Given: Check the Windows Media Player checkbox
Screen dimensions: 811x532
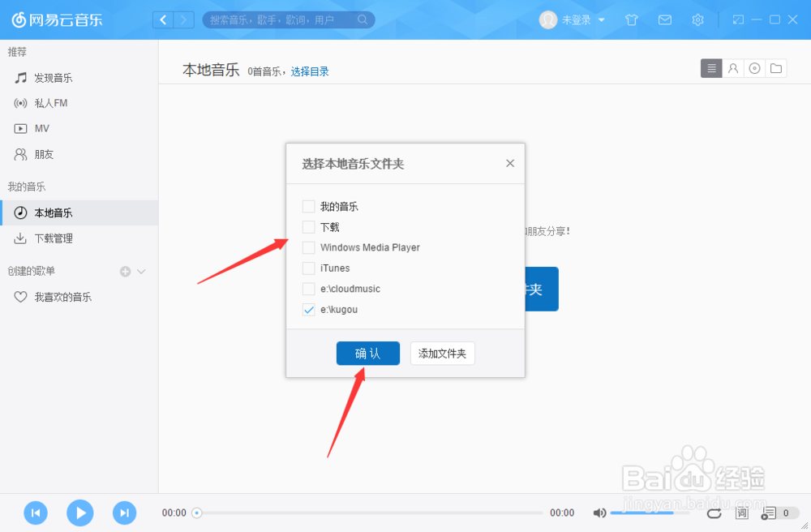Looking at the screenshot, I should coord(308,247).
